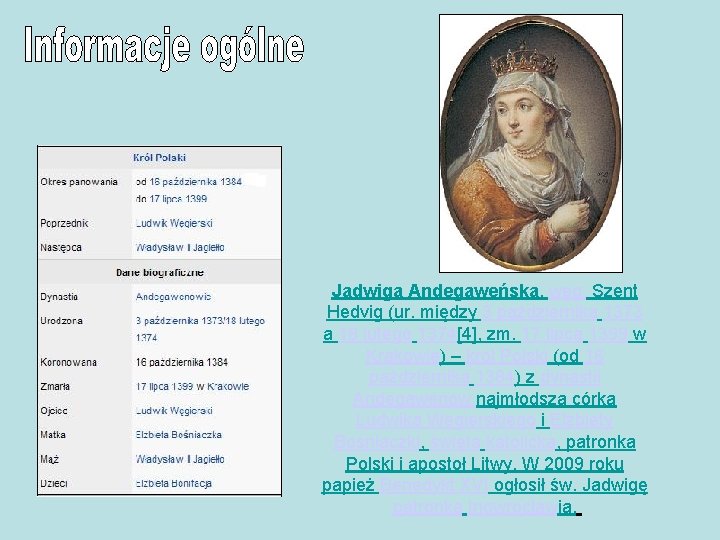Select the 'Koronowana' row label
This screenshot has height=540, width=720.
click(68, 362)
